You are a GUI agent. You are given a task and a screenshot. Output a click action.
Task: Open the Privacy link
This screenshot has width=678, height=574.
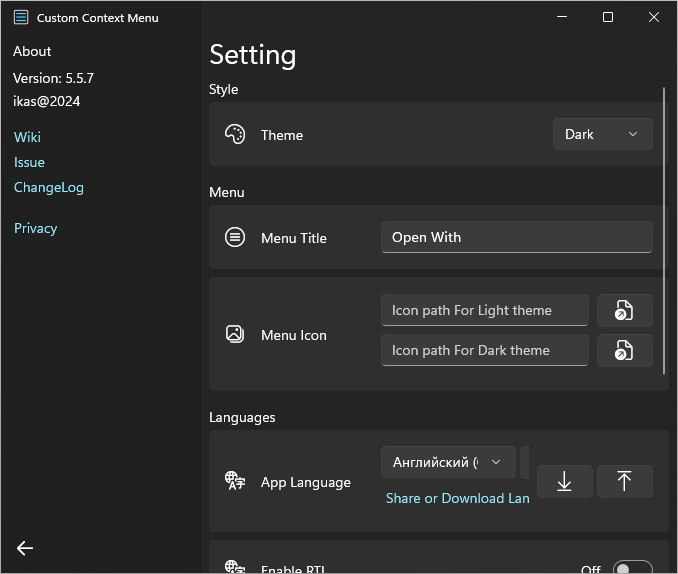[36, 228]
